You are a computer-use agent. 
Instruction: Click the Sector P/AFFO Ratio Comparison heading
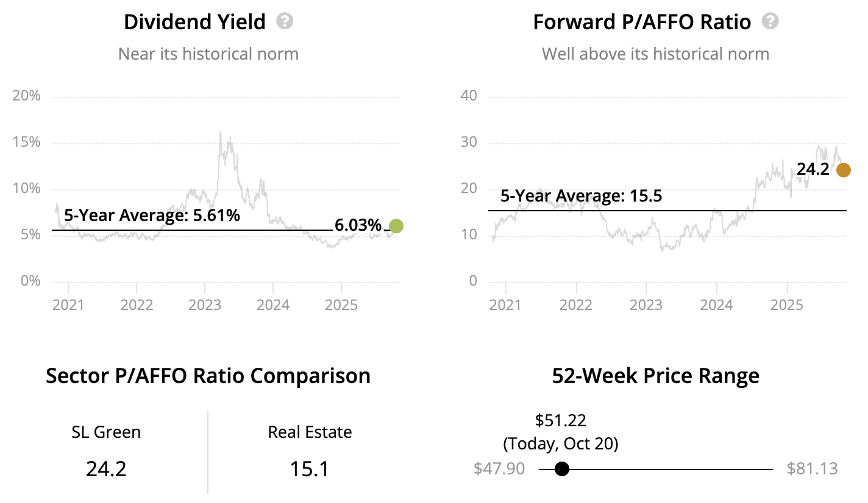point(208,376)
